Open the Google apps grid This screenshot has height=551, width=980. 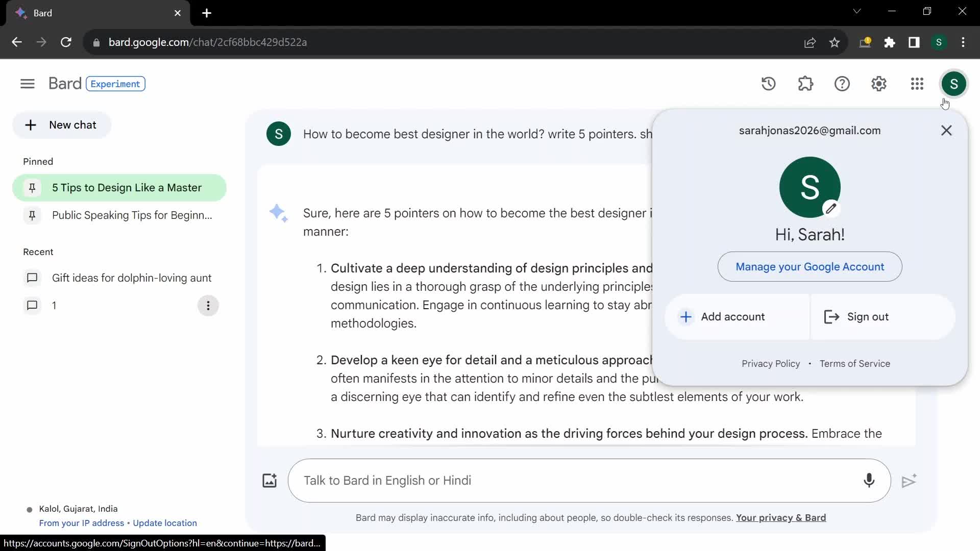pyautogui.click(x=917, y=84)
